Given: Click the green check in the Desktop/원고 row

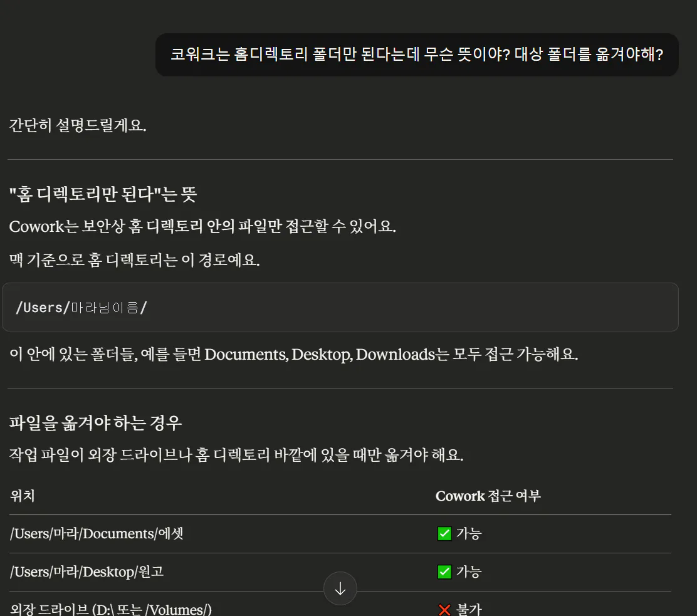Looking at the screenshot, I should pyautogui.click(x=444, y=572).
